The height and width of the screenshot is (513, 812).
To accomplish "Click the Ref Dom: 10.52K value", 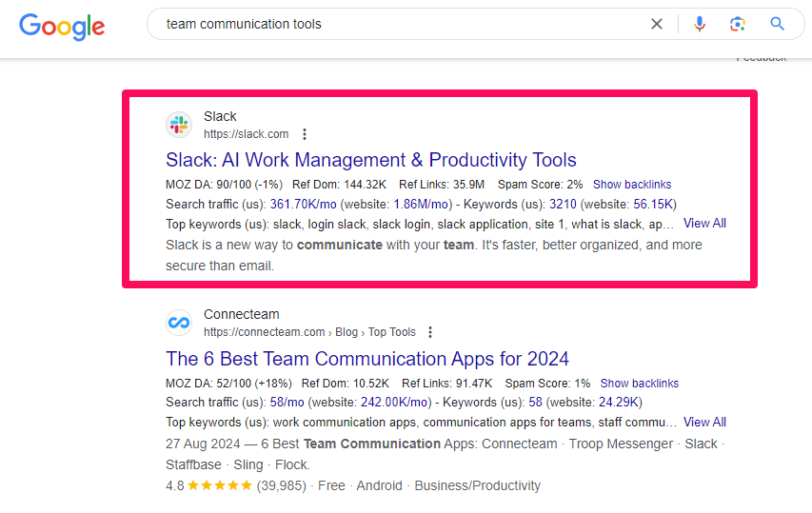I will [345, 383].
